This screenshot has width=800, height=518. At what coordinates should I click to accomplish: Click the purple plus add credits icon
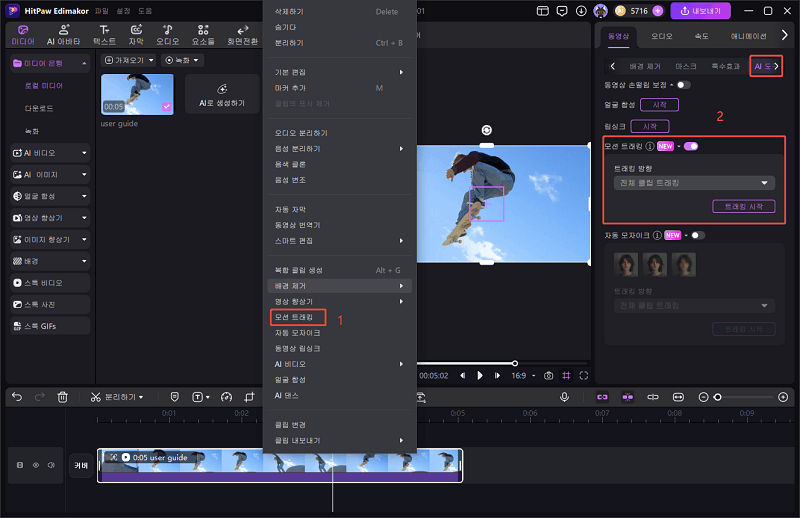(658, 11)
